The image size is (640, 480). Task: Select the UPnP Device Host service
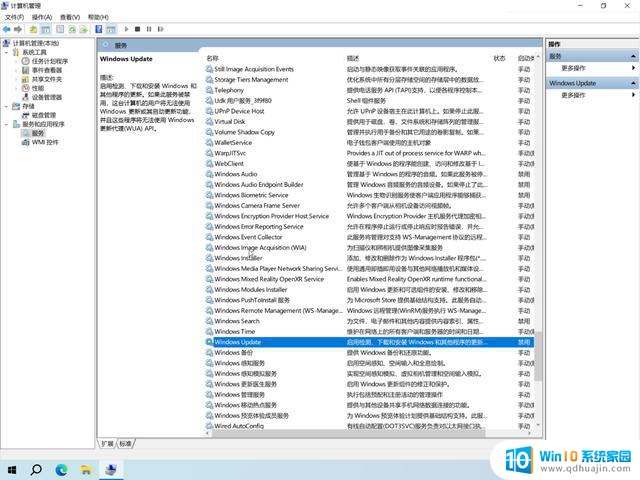(x=369, y=111)
